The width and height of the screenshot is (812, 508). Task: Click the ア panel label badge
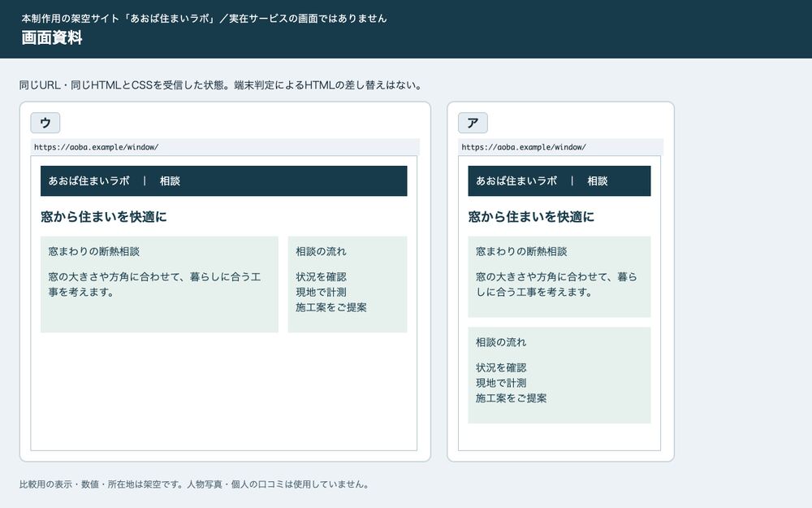(x=473, y=123)
